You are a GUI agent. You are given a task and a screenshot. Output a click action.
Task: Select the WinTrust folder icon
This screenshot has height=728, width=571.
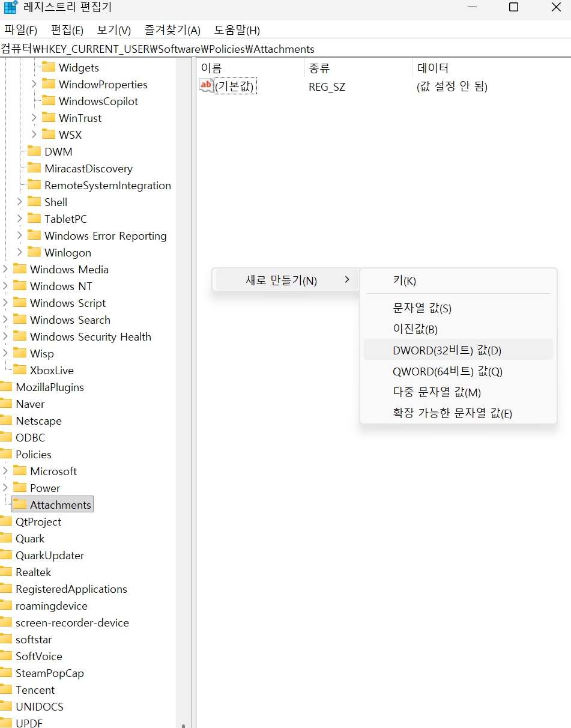point(49,118)
